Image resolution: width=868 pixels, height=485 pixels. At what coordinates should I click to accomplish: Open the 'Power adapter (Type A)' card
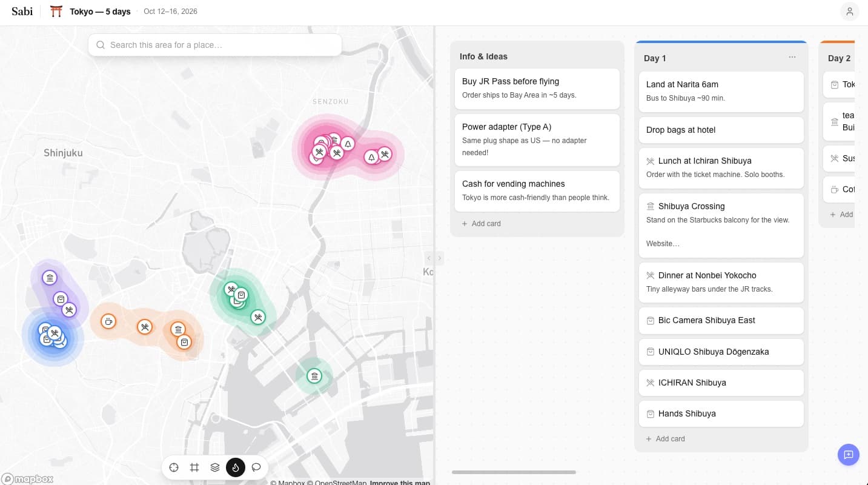click(537, 140)
